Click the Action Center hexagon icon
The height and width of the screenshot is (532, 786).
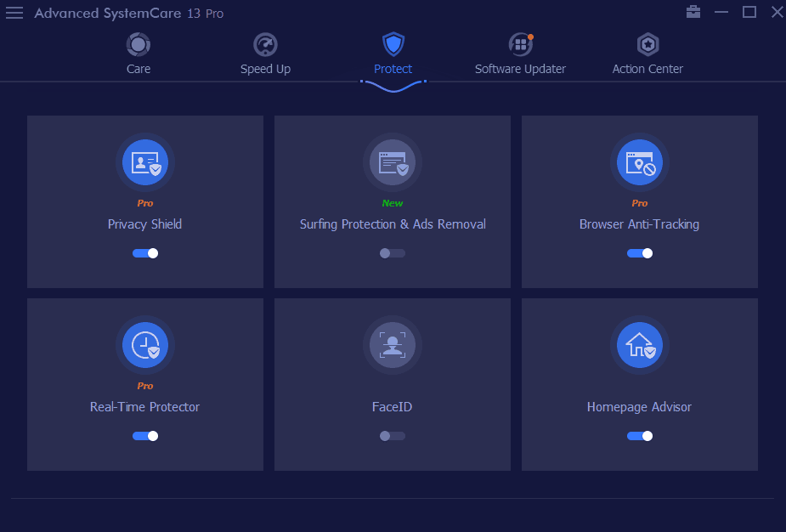pyautogui.click(x=647, y=45)
